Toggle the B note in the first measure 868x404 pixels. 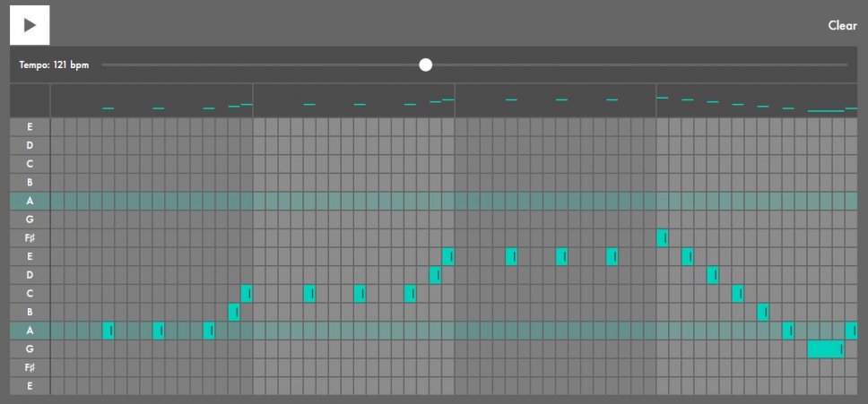pos(234,312)
